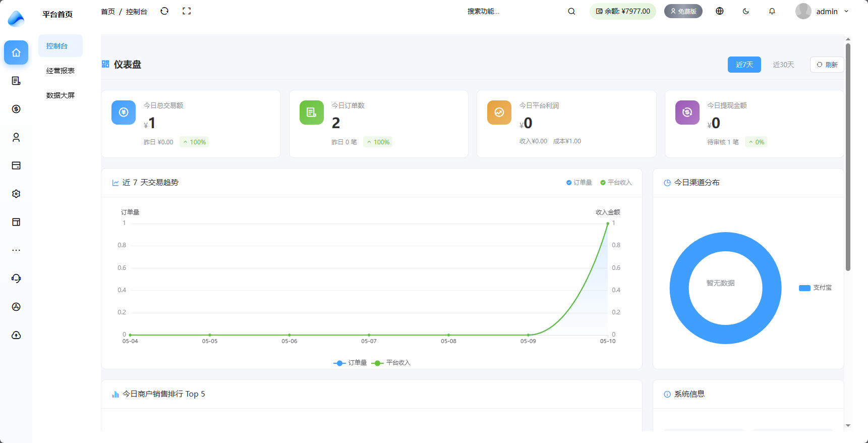Open the notification bell icon
The image size is (868, 443).
click(772, 11)
